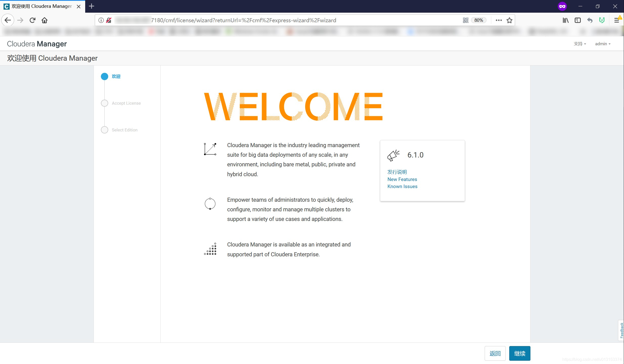The width and height of the screenshot is (624, 364).
Task: Open the QR code icon in address bar
Action: 465,20
